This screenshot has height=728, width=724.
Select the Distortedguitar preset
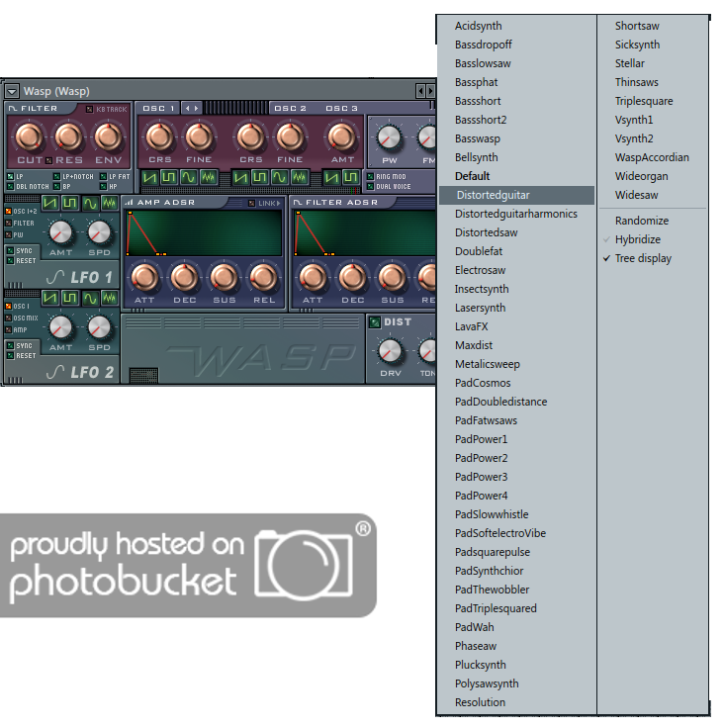point(516,195)
